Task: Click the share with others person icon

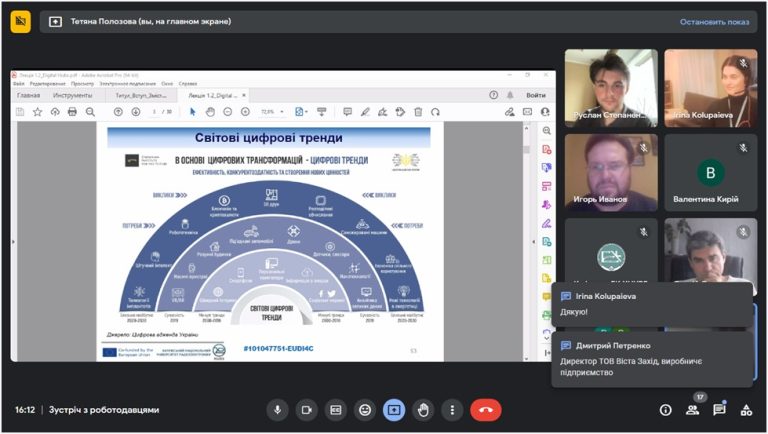Action: pos(545,112)
